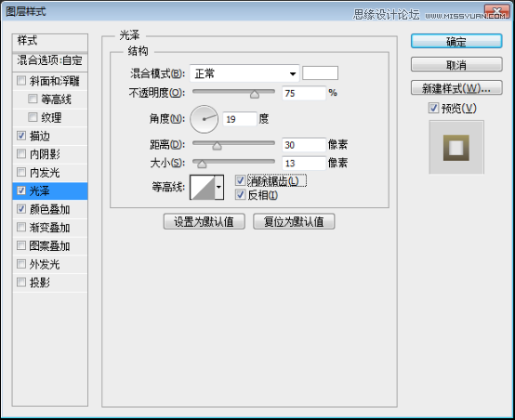Enable the 渐变叠加 checkbox
Screen dimensions: 515x420
pyautogui.click(x=21, y=227)
